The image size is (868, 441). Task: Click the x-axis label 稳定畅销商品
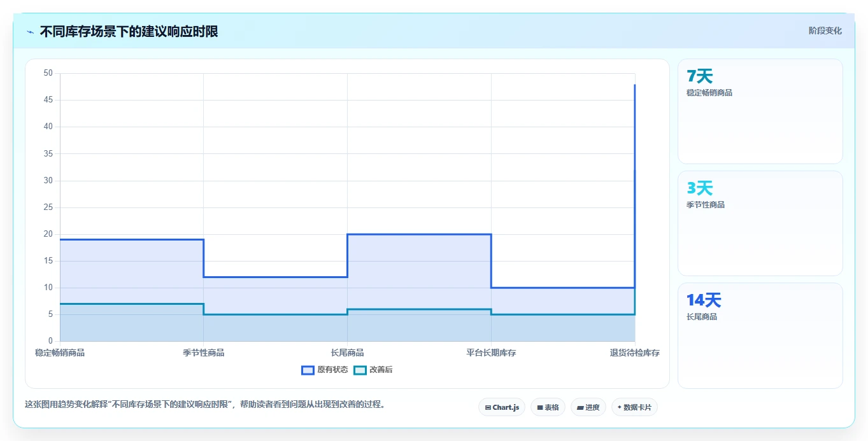point(60,353)
